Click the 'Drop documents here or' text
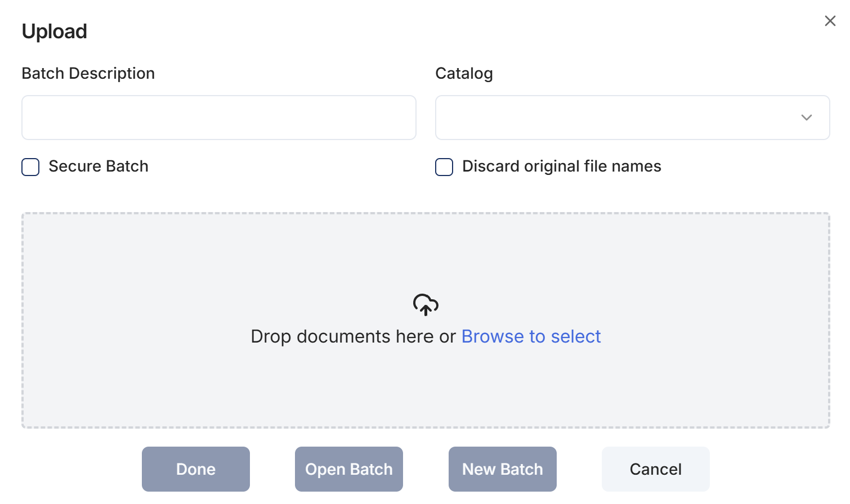Screen dimensions: 850x504 click(x=353, y=336)
